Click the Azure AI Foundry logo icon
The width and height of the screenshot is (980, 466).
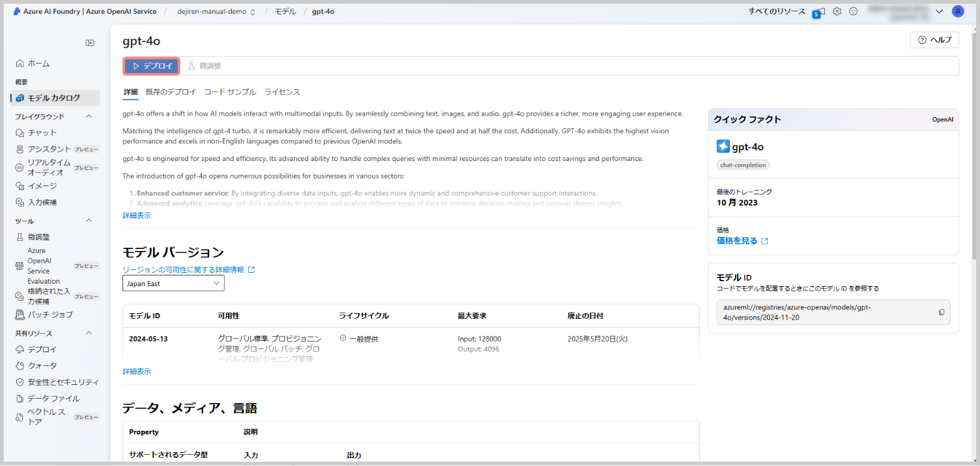(17, 11)
